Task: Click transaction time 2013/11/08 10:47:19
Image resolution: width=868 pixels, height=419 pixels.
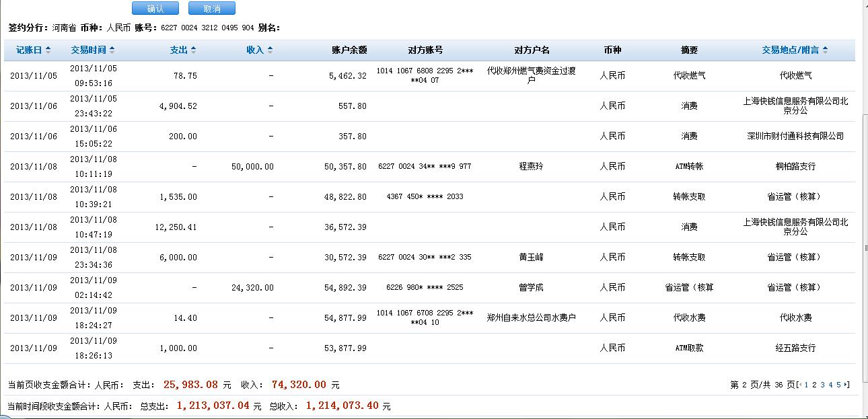Action: (94, 227)
